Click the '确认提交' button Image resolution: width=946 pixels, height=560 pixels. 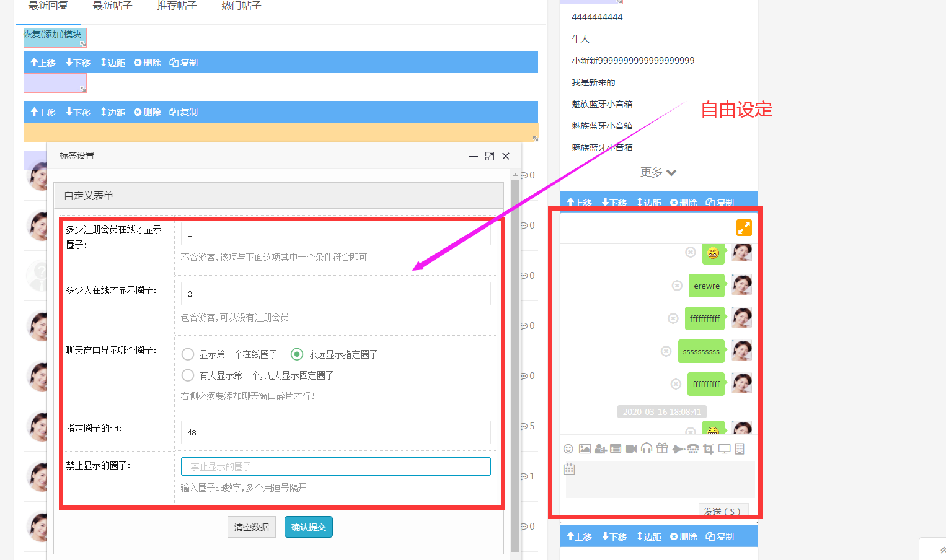click(x=308, y=527)
